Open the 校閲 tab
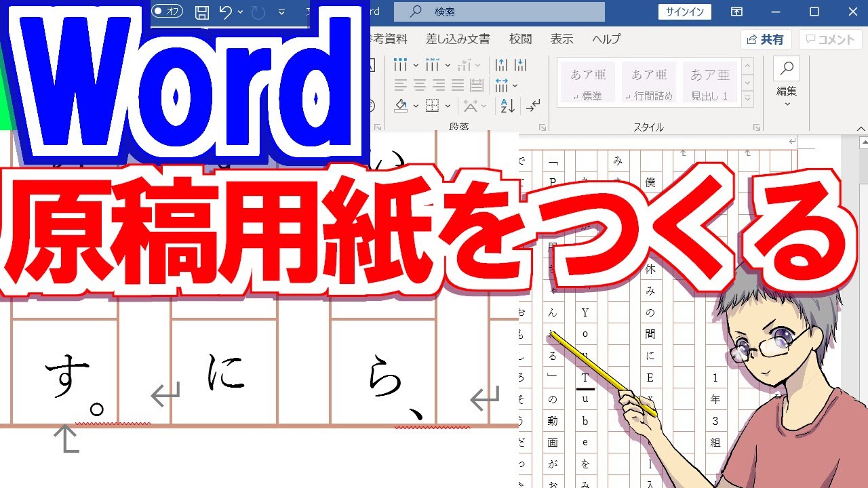 click(x=521, y=39)
